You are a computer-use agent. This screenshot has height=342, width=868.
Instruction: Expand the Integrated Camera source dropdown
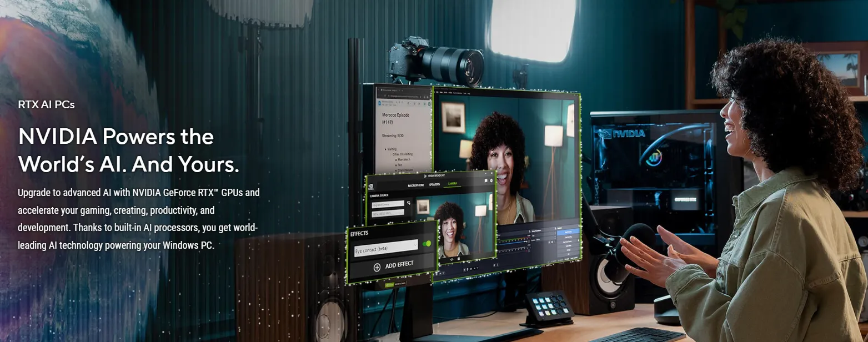(x=388, y=204)
